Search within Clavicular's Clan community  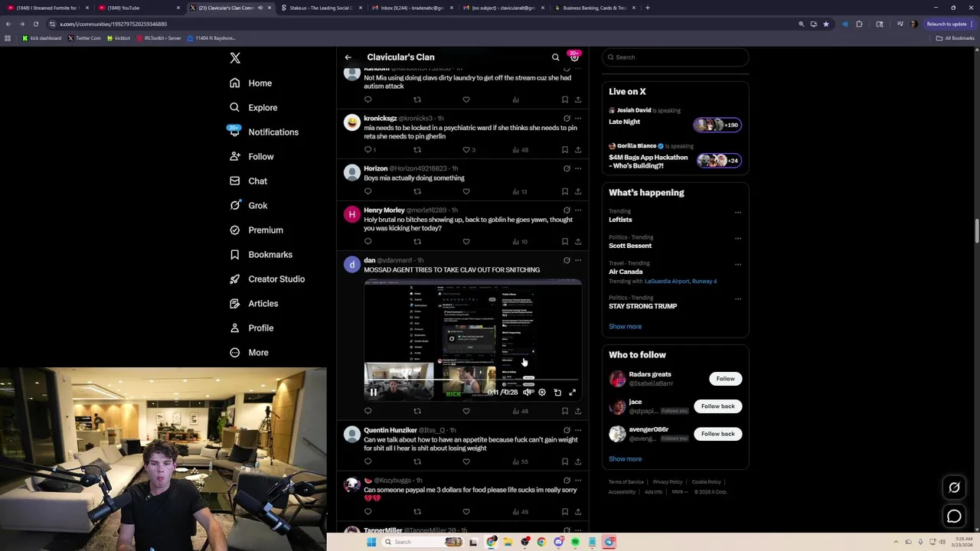pos(556,57)
